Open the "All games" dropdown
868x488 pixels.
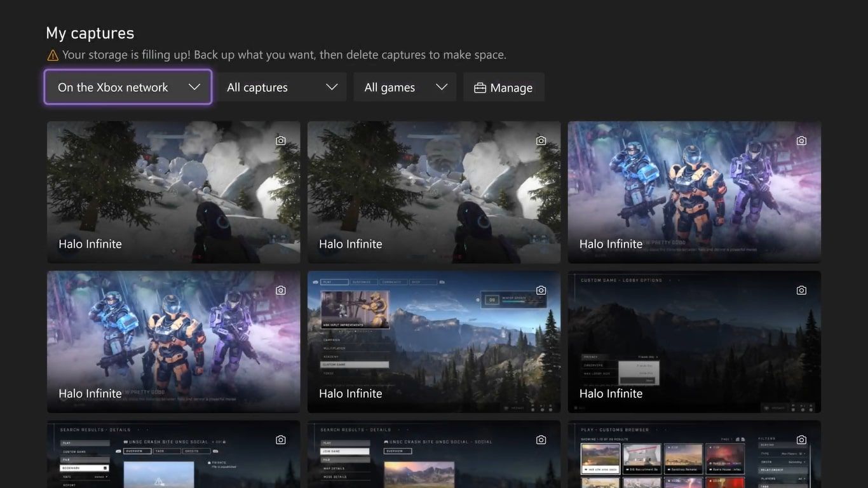pos(405,87)
